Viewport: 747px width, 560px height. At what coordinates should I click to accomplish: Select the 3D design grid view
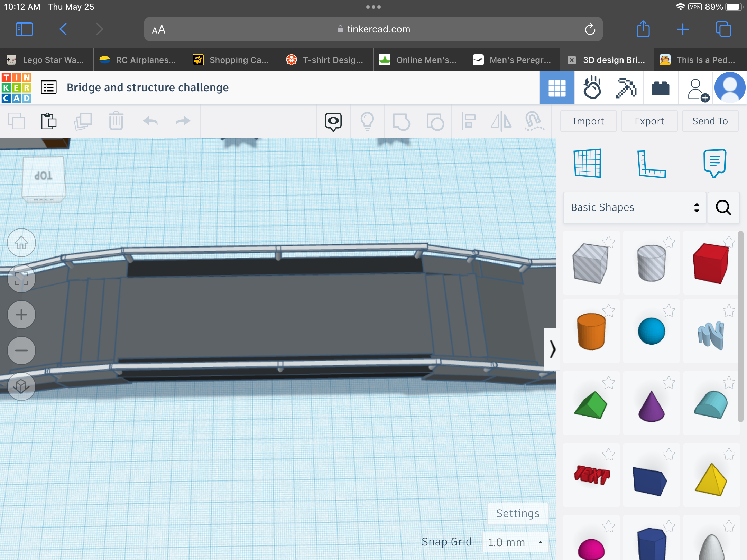click(x=557, y=88)
